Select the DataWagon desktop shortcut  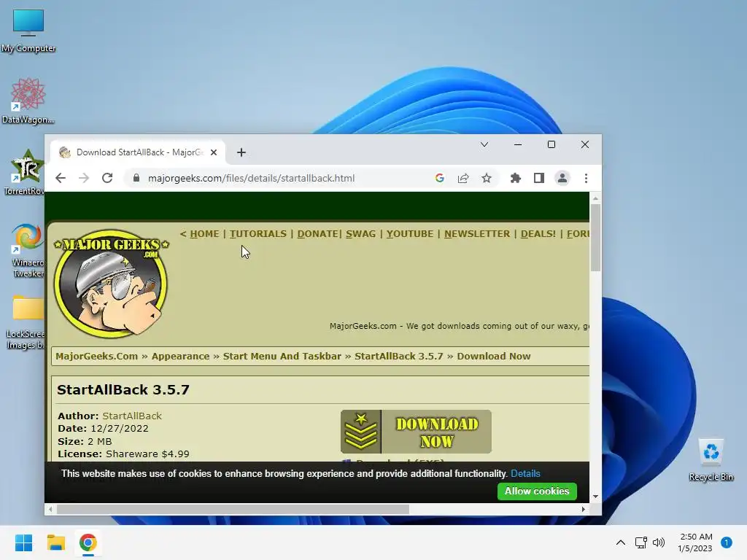[28, 101]
